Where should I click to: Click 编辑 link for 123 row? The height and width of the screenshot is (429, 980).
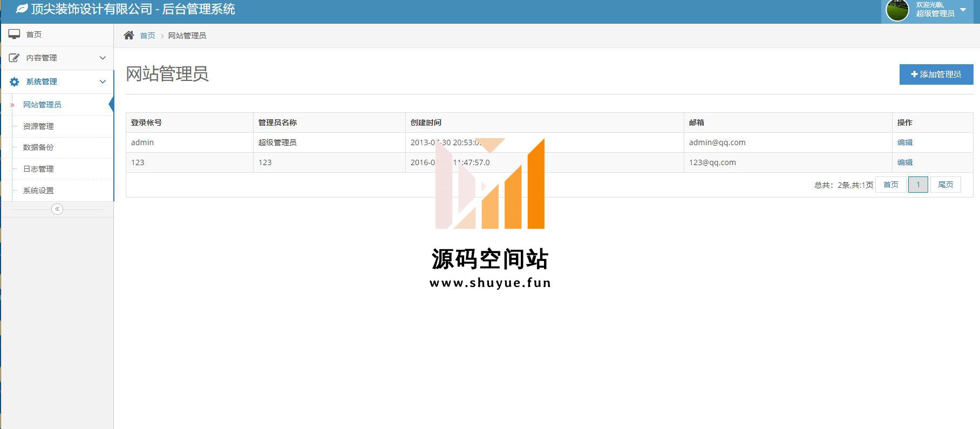[905, 162]
